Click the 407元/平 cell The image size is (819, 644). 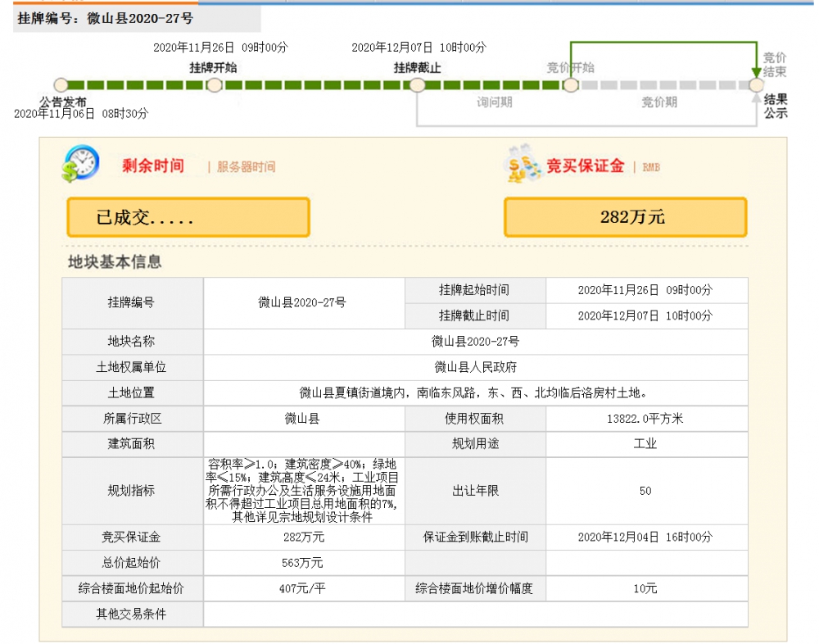tap(304, 588)
